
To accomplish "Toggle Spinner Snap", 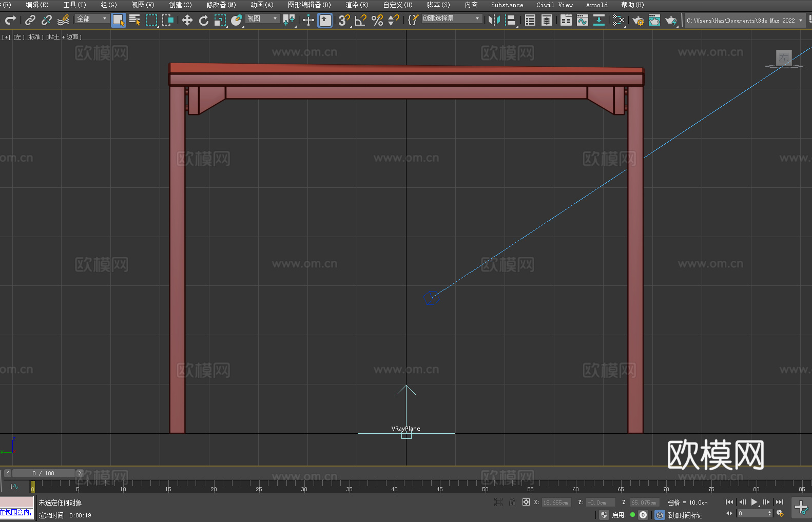I will click(x=393, y=20).
